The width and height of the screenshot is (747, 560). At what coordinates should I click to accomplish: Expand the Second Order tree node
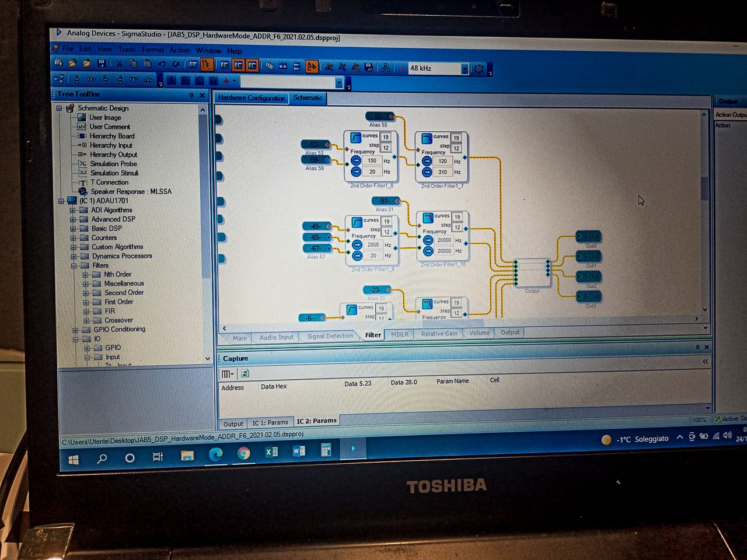[x=86, y=293]
